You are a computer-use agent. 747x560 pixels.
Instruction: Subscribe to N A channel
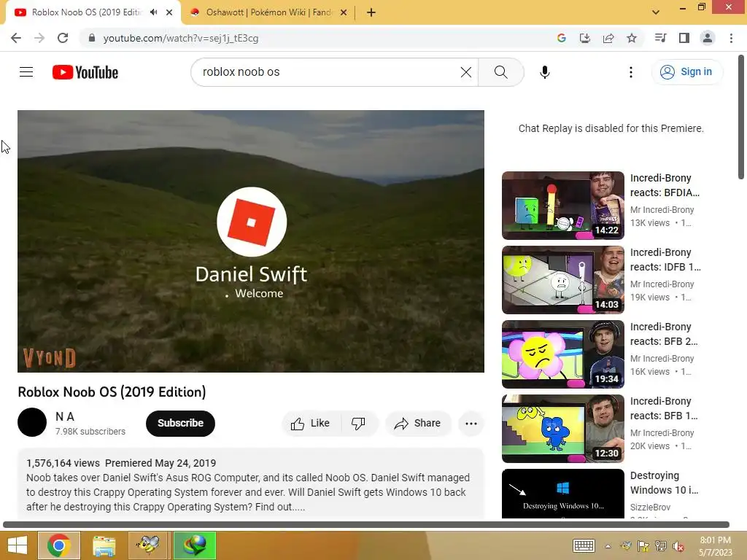(x=181, y=423)
